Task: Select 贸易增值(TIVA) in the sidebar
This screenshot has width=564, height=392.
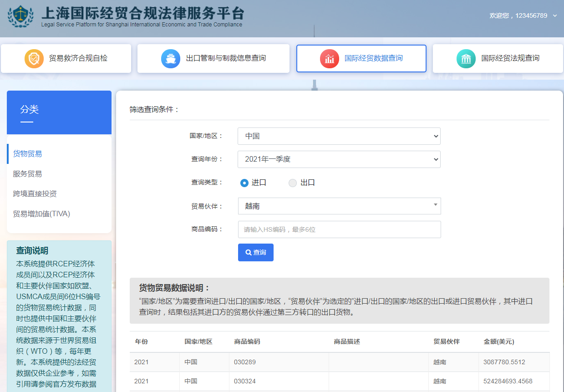Action: pos(41,214)
